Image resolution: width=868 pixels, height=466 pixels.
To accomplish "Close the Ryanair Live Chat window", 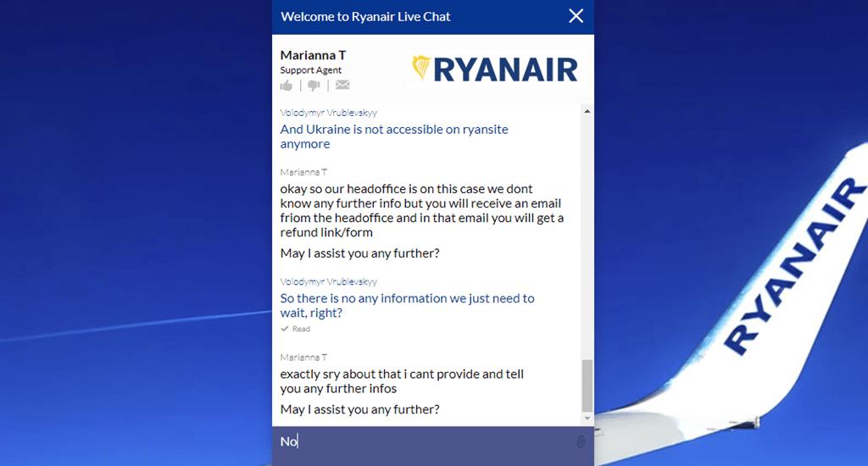I will (x=576, y=16).
